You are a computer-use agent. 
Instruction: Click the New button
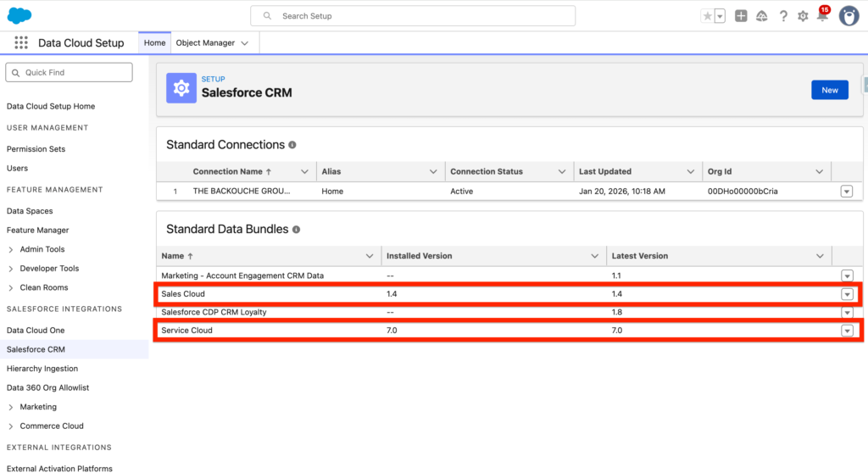click(829, 90)
